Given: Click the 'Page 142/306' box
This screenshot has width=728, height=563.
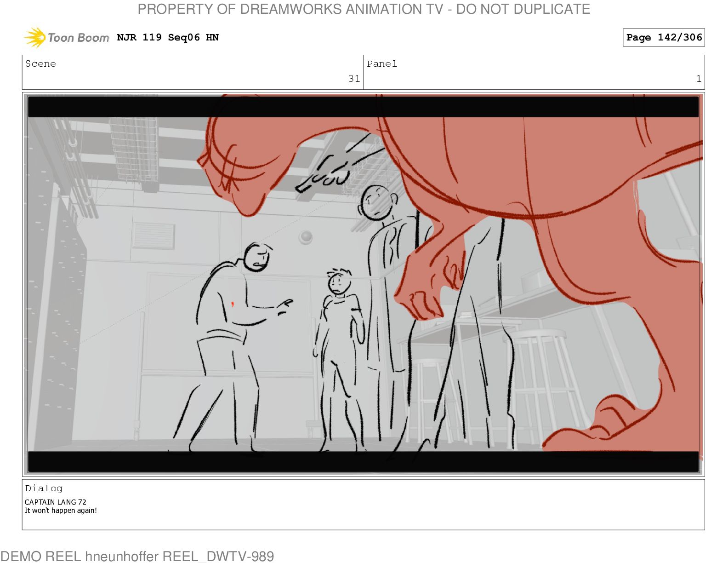Looking at the screenshot, I should click(664, 37).
